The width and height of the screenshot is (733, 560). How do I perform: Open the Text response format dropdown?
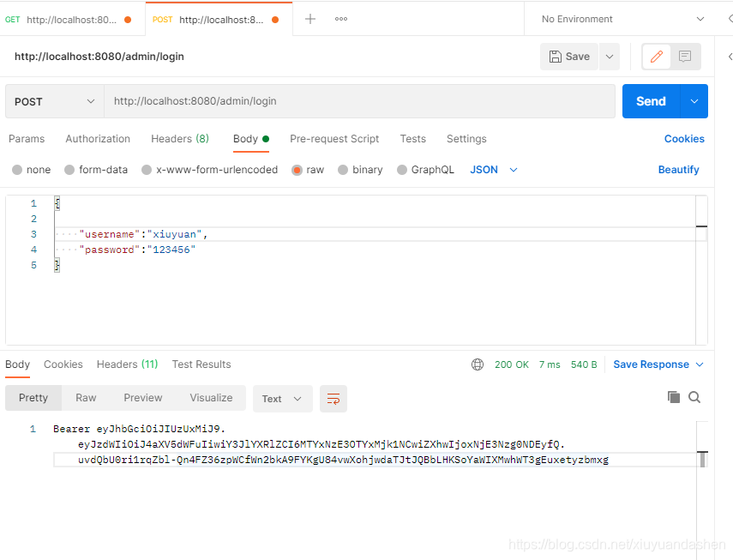point(282,399)
